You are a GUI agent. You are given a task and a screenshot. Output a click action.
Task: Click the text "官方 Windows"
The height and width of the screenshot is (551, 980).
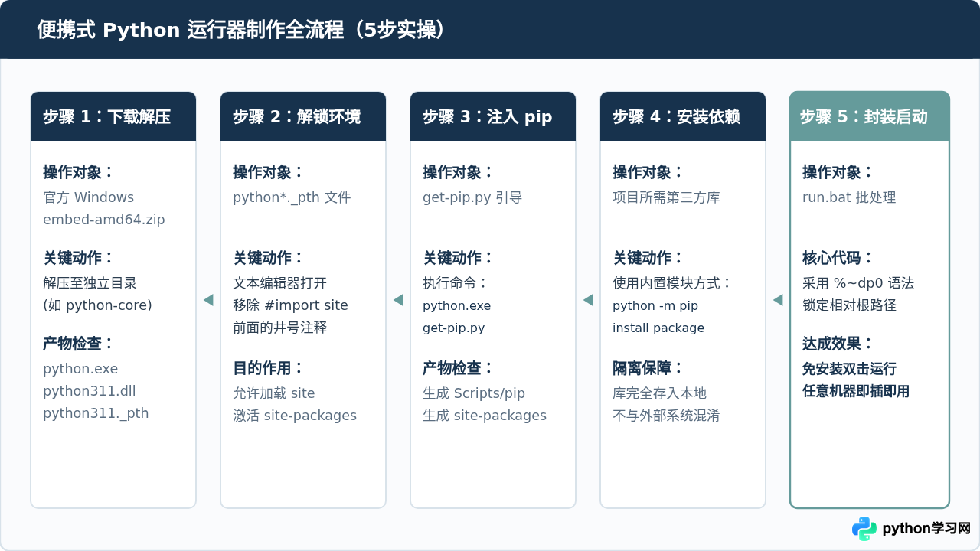[x=88, y=197]
